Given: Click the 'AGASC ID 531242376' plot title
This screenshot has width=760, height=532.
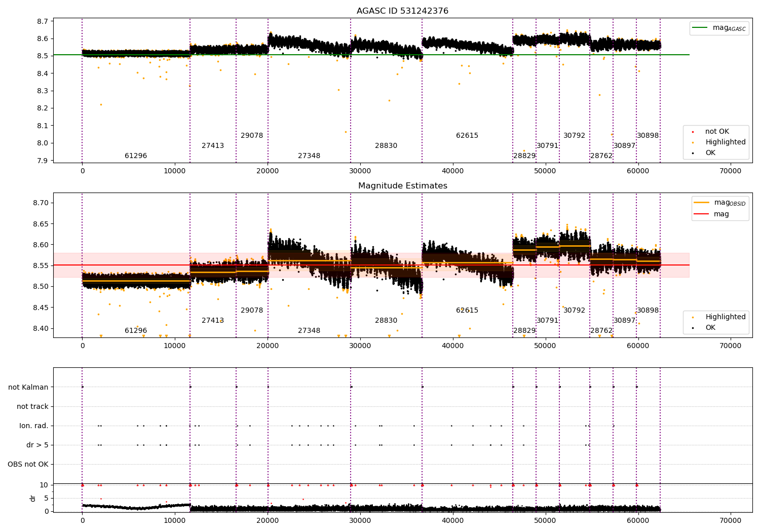Looking at the screenshot, I should point(402,11).
